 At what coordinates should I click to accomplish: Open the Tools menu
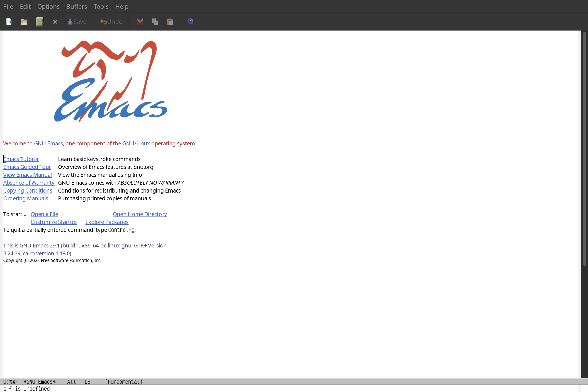(x=101, y=6)
